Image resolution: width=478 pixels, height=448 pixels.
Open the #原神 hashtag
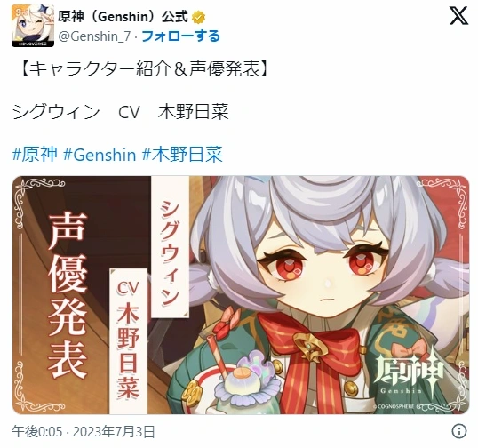click(35, 154)
